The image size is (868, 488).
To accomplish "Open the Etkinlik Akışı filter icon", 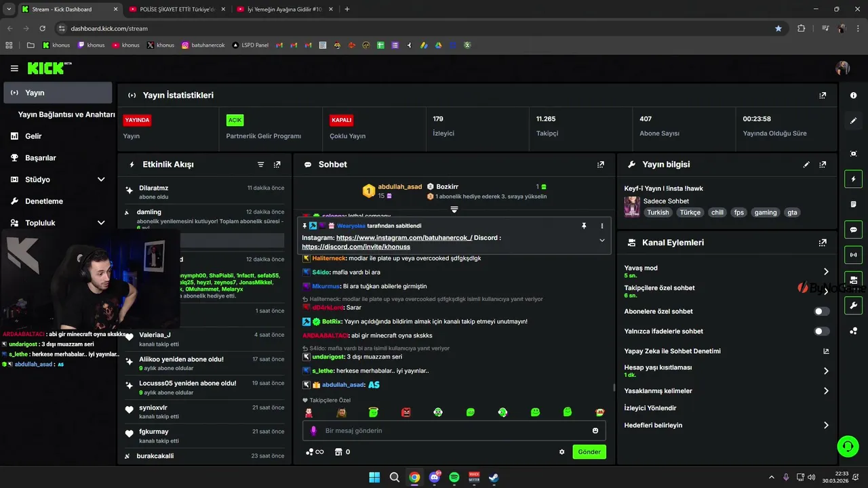I will pos(260,165).
